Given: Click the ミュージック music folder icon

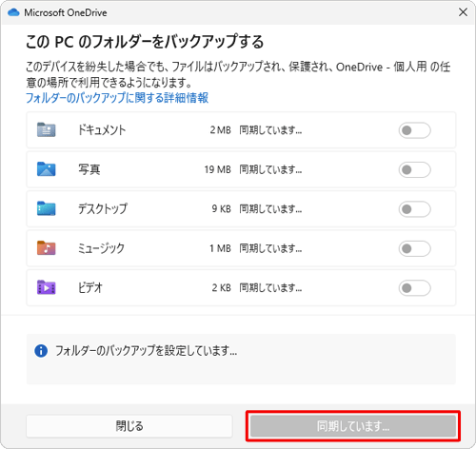Looking at the screenshot, I should [47, 247].
